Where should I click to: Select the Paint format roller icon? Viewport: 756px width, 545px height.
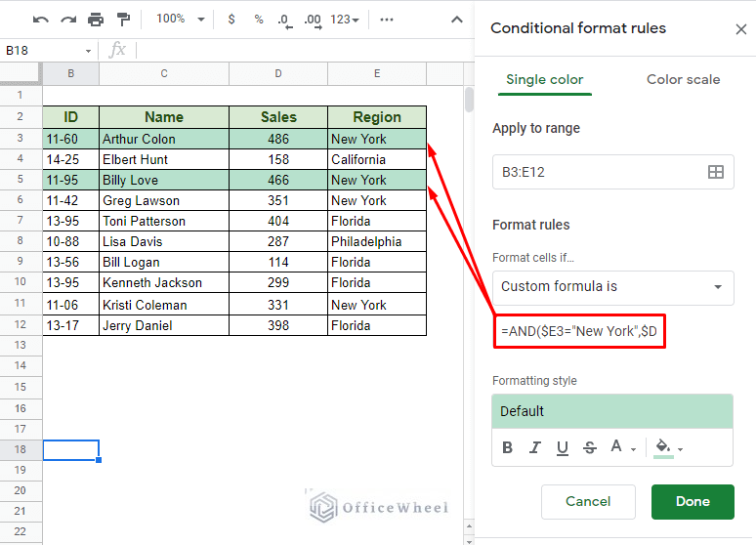[x=123, y=20]
